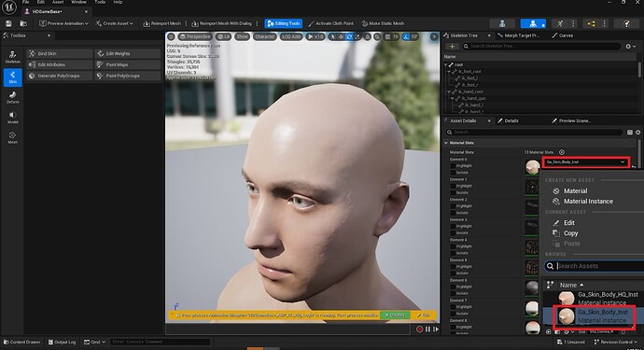Select the Skin mode icon in the Toolbox
This screenshot has width=644, height=350.
pyautogui.click(x=13, y=77)
